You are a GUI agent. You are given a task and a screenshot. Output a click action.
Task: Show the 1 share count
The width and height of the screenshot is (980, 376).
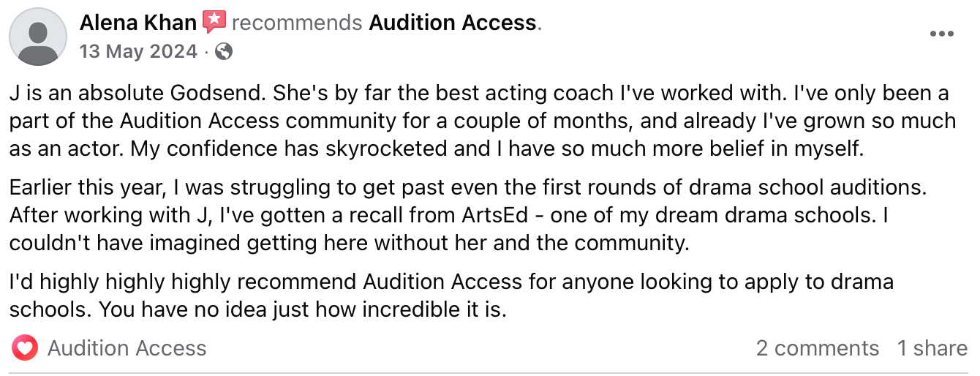(932, 348)
